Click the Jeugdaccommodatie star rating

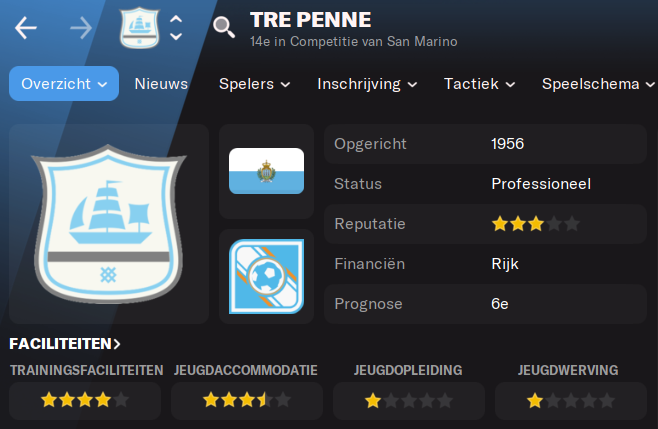point(247,400)
